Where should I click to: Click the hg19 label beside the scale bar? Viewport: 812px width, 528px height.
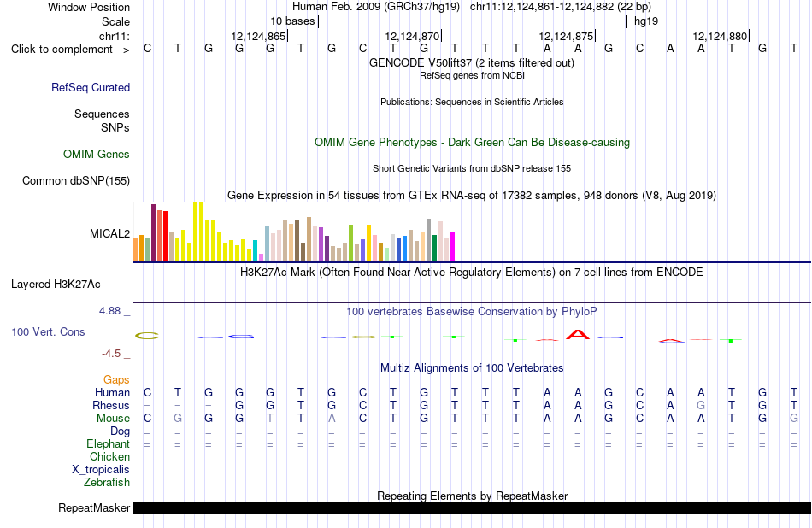click(646, 21)
